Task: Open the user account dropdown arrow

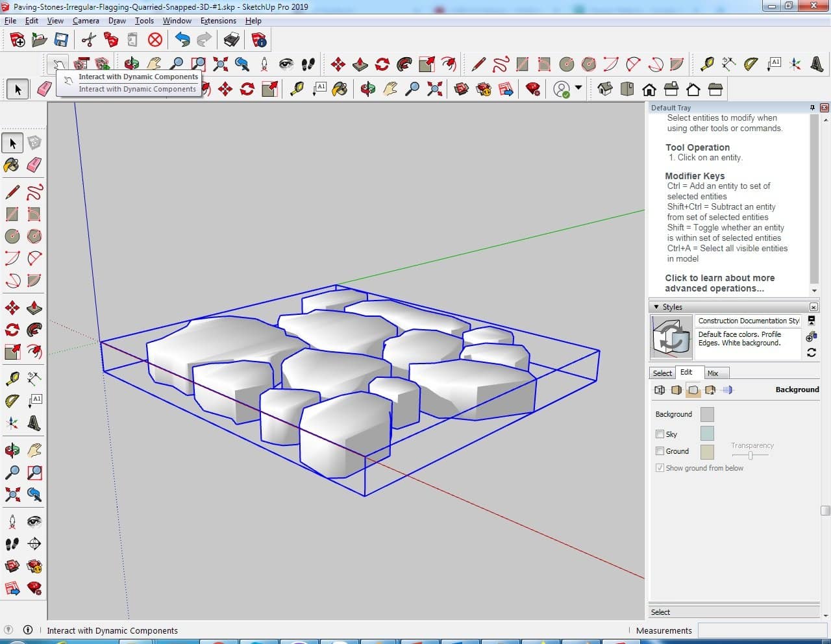Action: click(578, 88)
